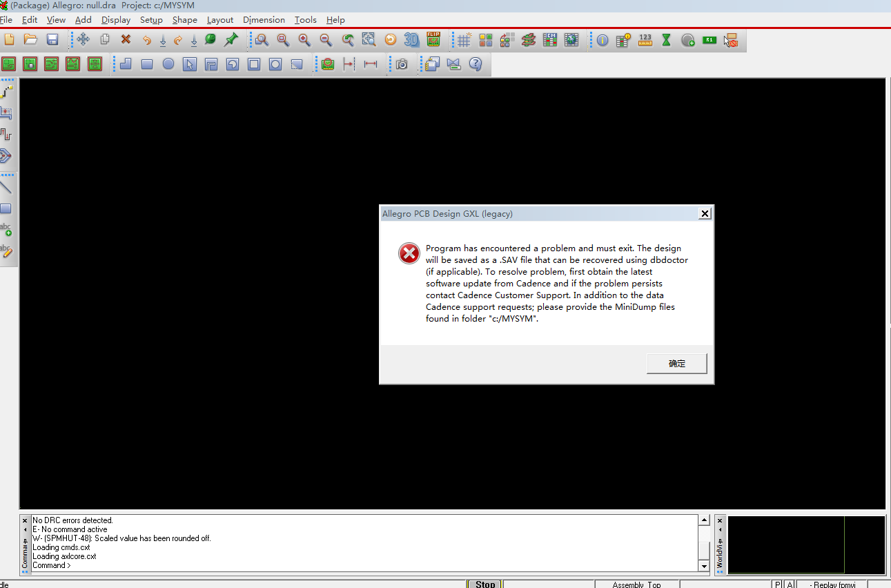Select the 123 ruler Measure icon

pyautogui.click(x=645, y=40)
